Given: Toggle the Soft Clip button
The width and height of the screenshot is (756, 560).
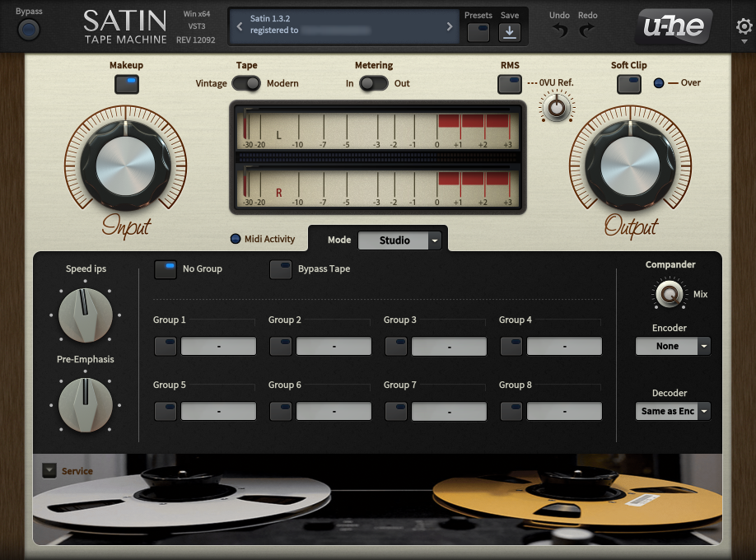Looking at the screenshot, I should click(x=628, y=84).
